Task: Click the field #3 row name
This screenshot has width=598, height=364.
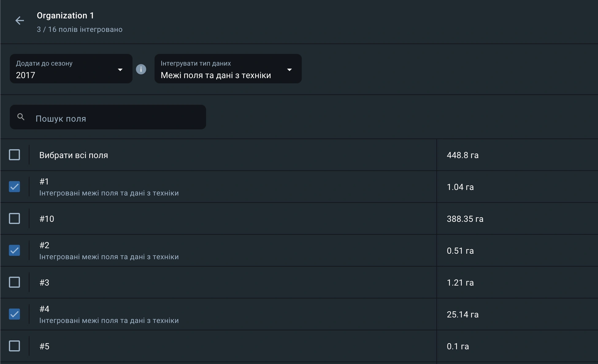Action: click(44, 282)
